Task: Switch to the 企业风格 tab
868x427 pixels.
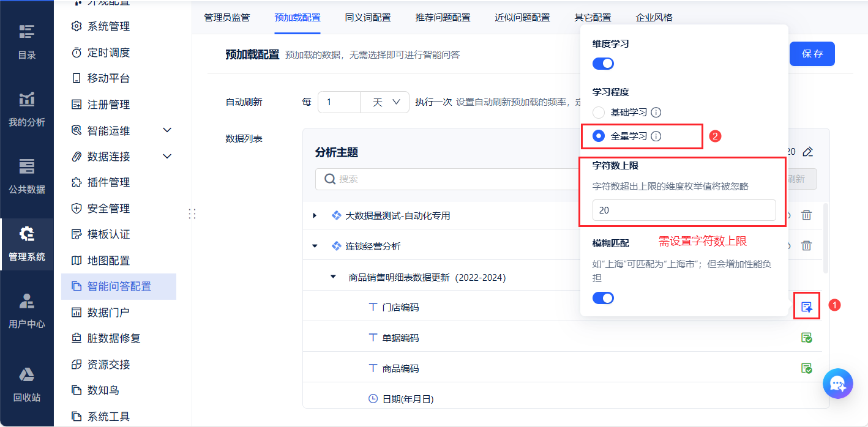Action: pos(654,17)
